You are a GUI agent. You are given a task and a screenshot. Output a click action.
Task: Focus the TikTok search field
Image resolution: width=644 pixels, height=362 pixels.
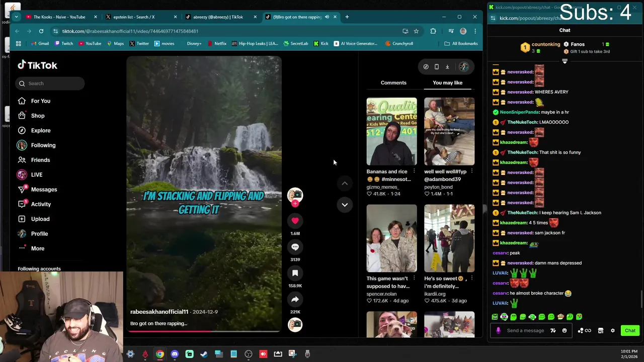(x=50, y=83)
